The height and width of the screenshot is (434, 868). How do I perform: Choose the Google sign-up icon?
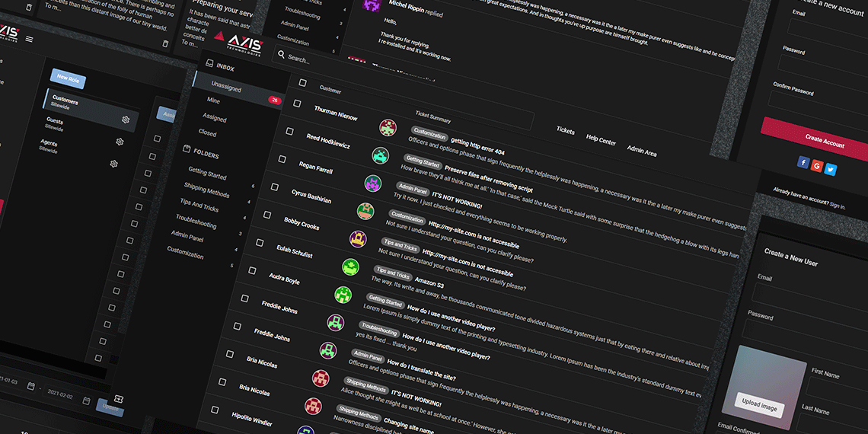(x=816, y=166)
